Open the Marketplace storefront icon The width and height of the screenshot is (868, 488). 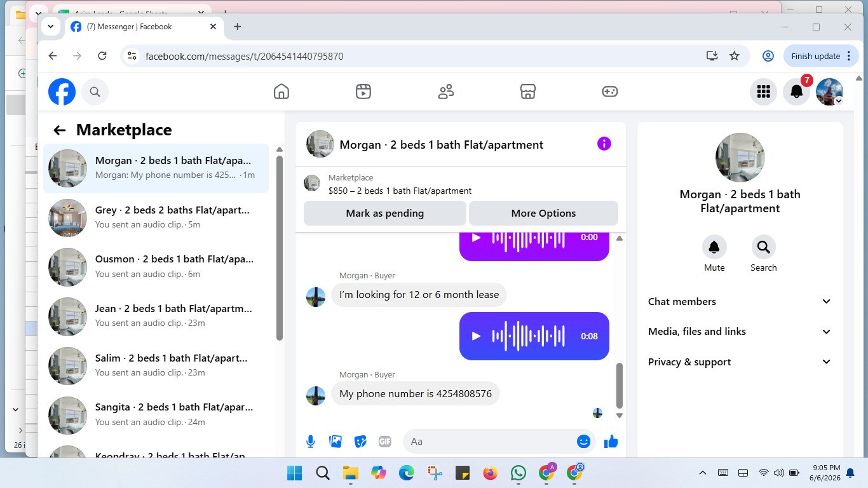[x=528, y=92]
